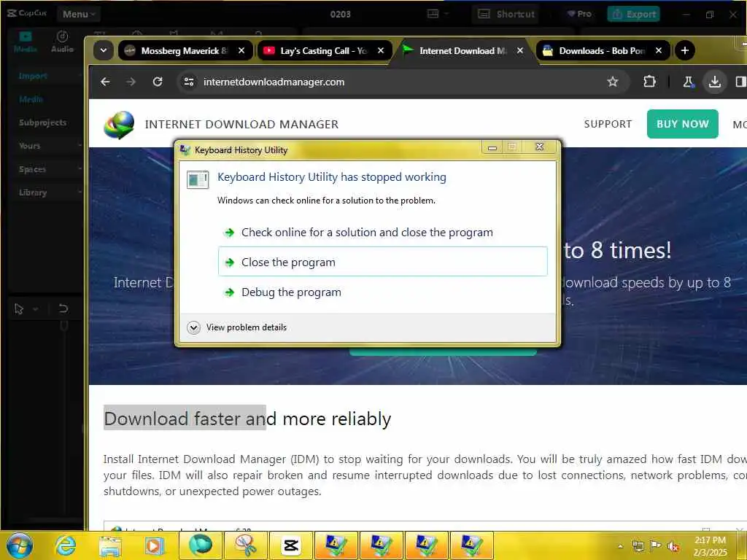Open the SUPPORT link on IDM site

[x=608, y=124]
